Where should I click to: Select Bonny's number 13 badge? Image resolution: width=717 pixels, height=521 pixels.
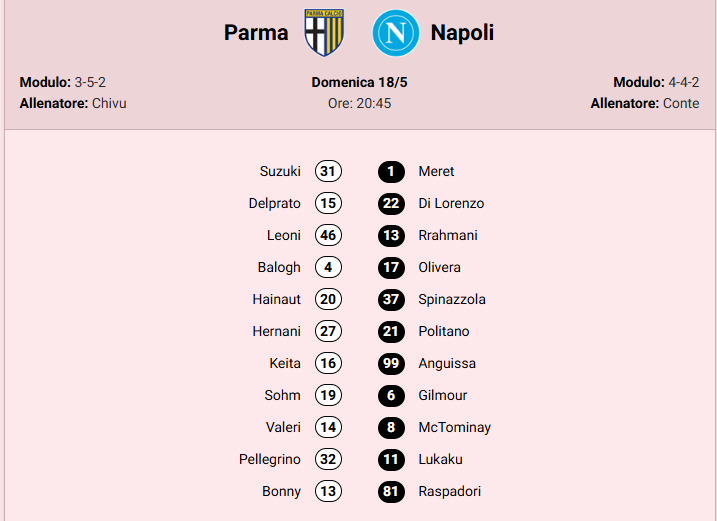point(328,491)
